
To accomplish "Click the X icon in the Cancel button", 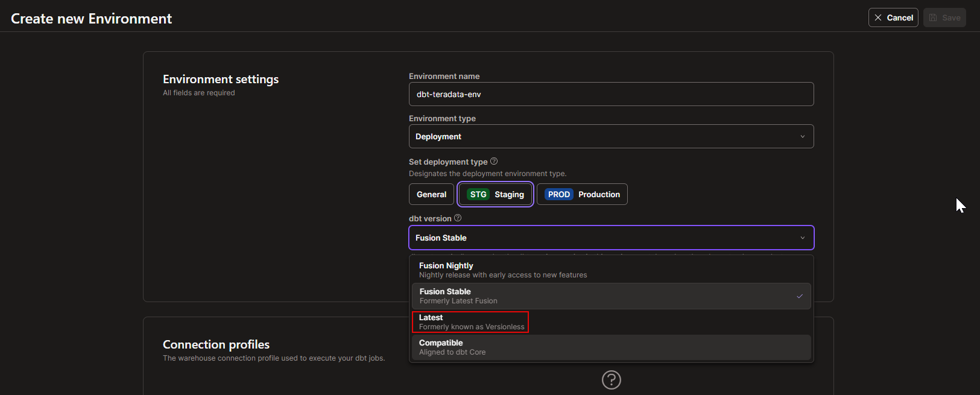I will [878, 17].
